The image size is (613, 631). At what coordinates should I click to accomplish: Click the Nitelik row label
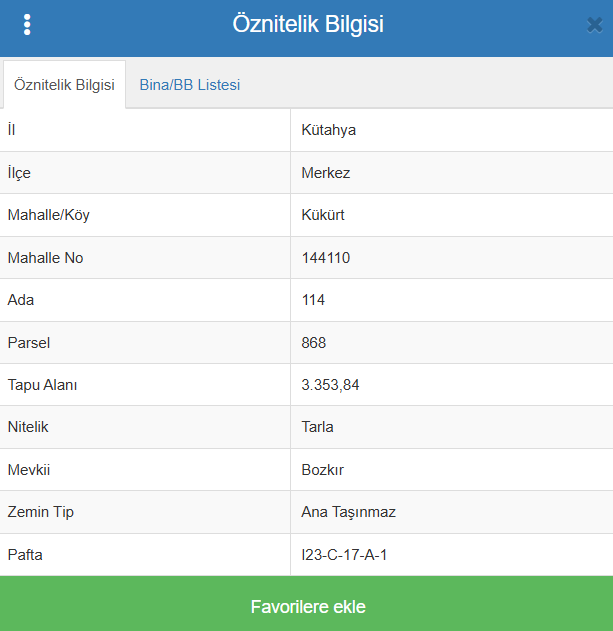(28, 427)
